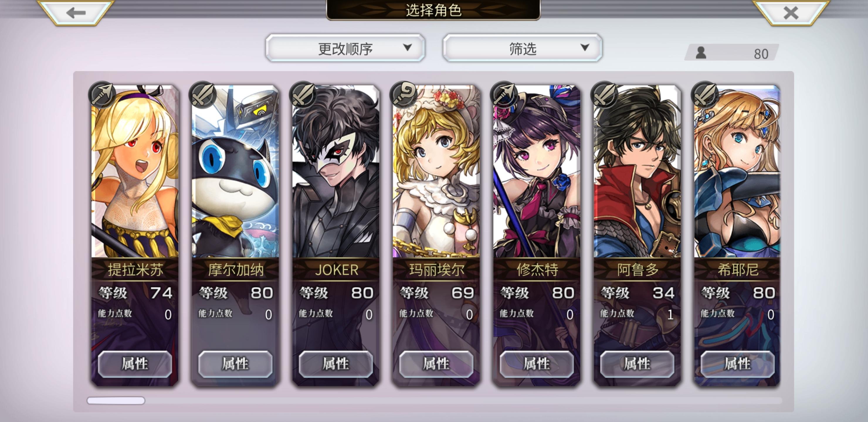868x422 pixels.
Task: Click the horizontal scrollbar thumb below cards
Action: tap(116, 400)
